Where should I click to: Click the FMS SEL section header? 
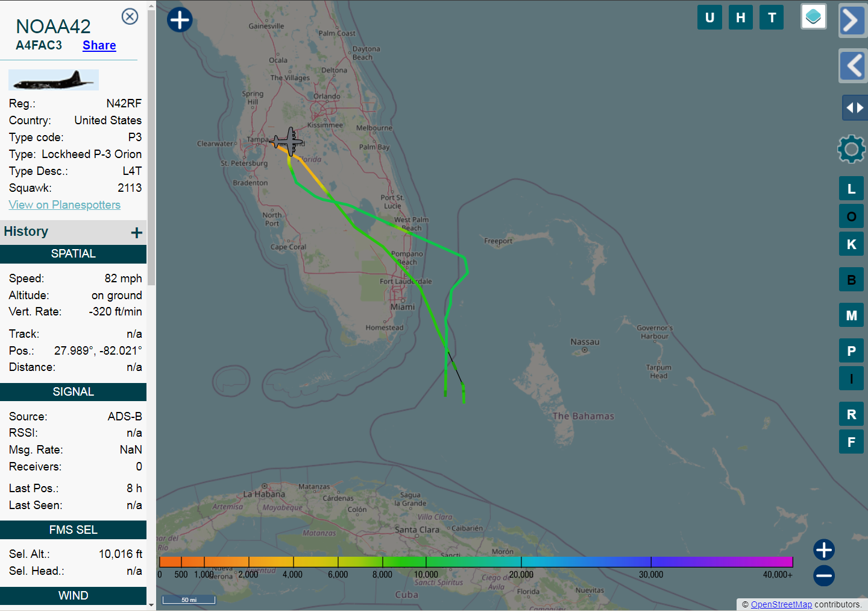(x=73, y=530)
